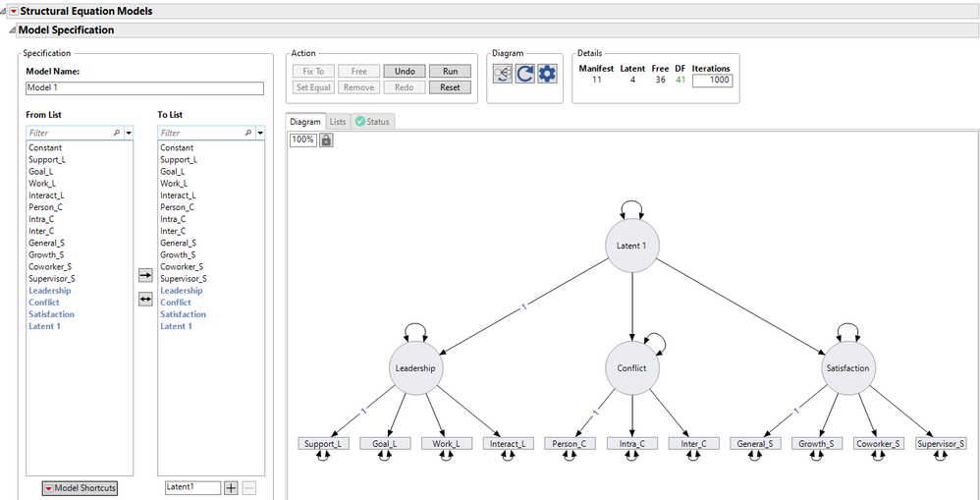Click the Run button
The height and width of the screenshot is (500, 980).
click(x=450, y=72)
